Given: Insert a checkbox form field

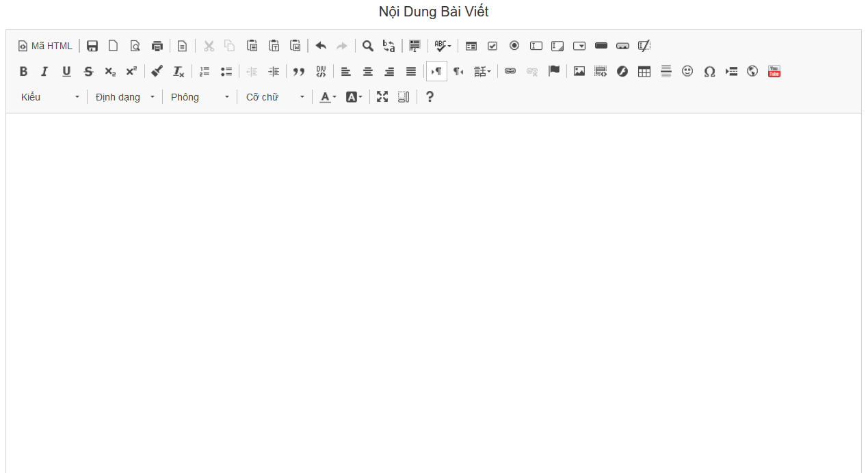Looking at the screenshot, I should [x=492, y=46].
